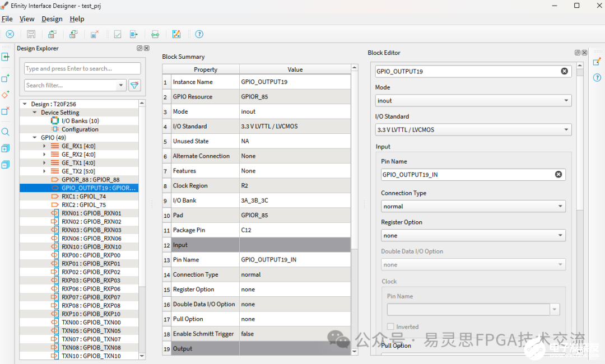Open the I/O Standard dropdown
The image size is (605, 364).
point(473,130)
